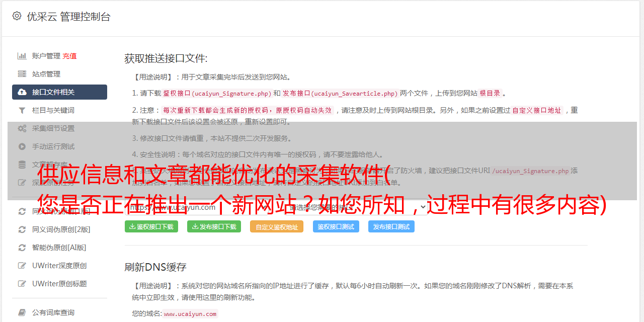
Task: Open 智能伪原创[AI版] page
Action: 59,248
